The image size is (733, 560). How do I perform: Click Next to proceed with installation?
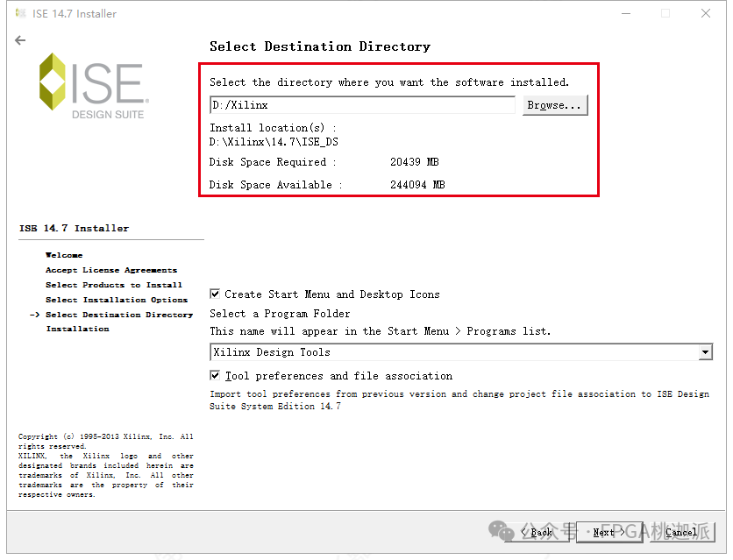click(x=608, y=531)
